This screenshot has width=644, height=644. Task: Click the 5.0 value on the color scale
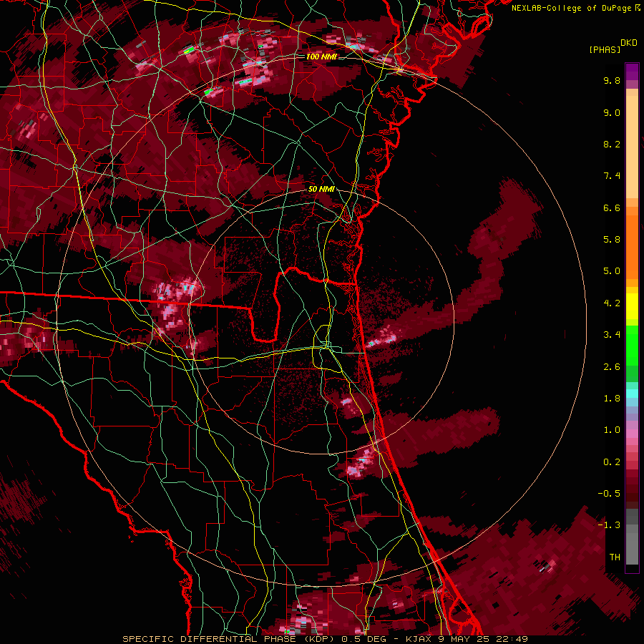click(x=612, y=271)
